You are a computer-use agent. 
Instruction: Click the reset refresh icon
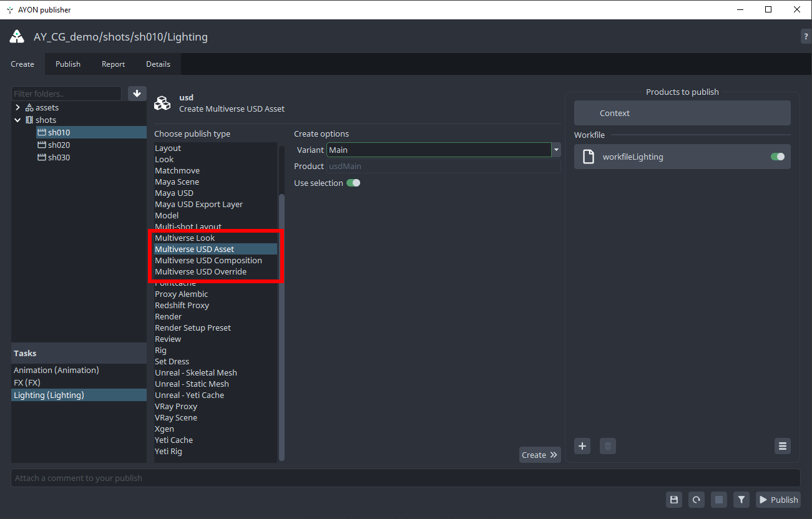point(697,500)
